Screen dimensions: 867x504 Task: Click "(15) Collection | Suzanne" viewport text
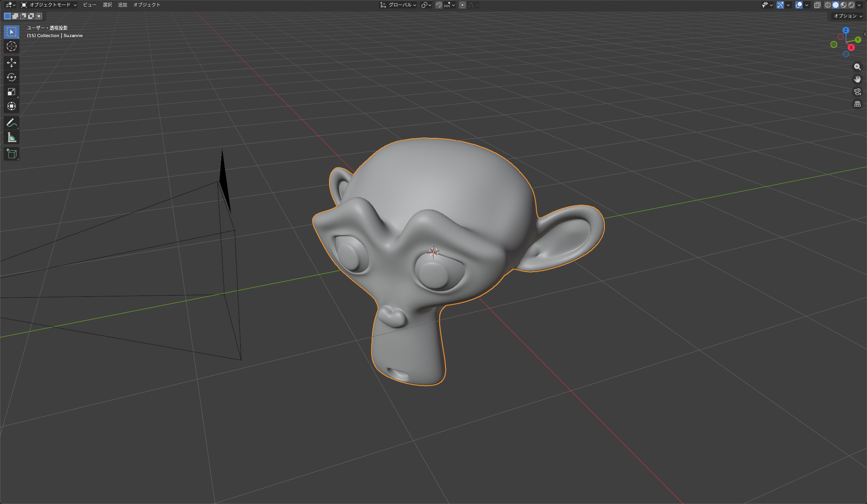click(x=55, y=35)
